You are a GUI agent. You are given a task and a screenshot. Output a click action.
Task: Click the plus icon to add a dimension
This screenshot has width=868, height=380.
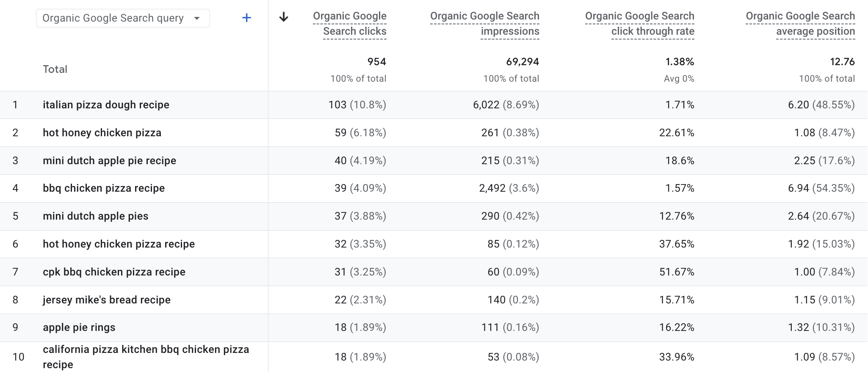click(246, 18)
